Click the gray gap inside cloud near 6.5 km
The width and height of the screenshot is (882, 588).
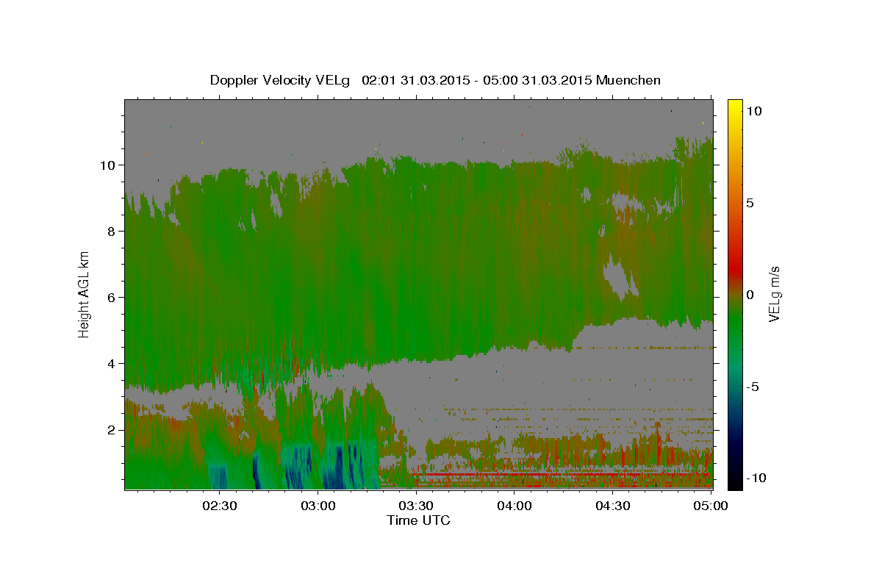pyautogui.click(x=620, y=279)
